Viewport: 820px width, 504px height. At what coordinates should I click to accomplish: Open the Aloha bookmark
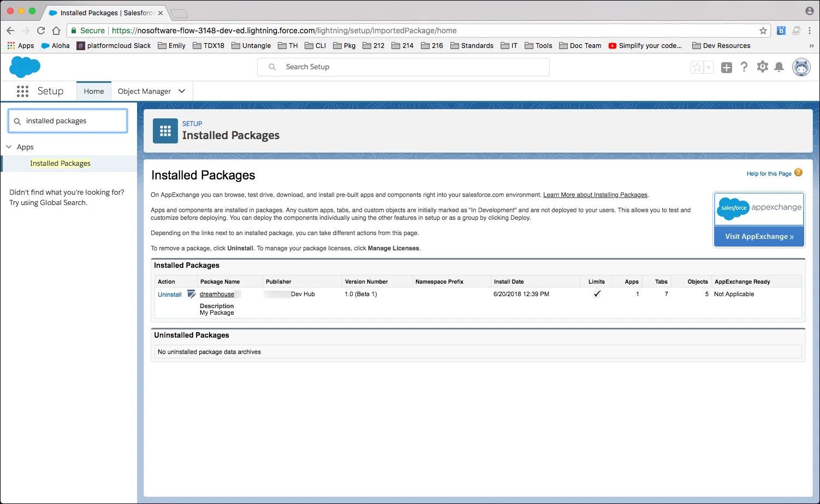pyautogui.click(x=56, y=46)
